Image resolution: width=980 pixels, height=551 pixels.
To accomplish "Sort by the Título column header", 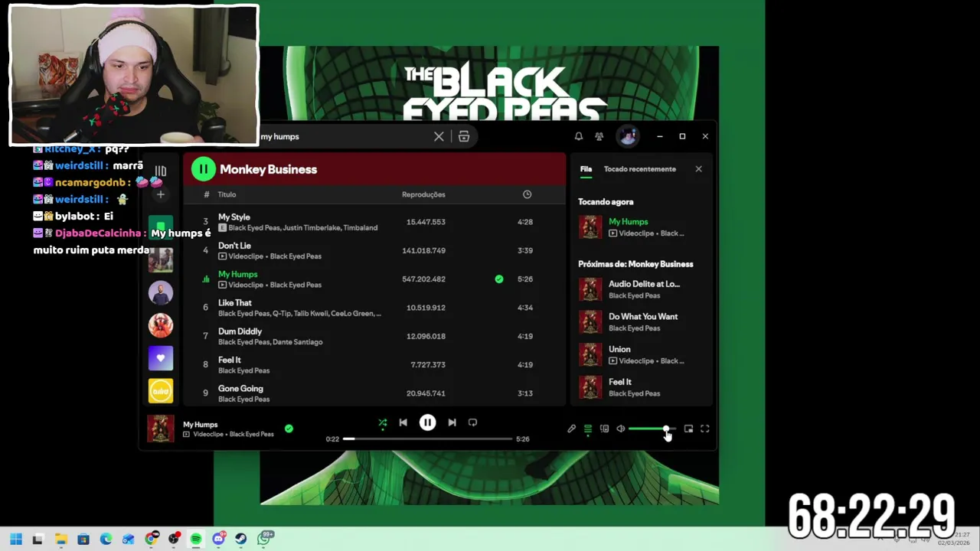I will [227, 194].
